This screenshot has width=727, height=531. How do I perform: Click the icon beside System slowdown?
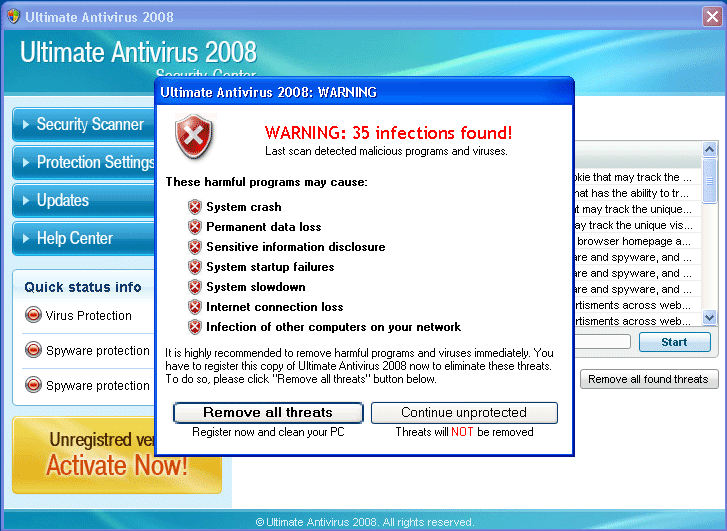coord(195,287)
